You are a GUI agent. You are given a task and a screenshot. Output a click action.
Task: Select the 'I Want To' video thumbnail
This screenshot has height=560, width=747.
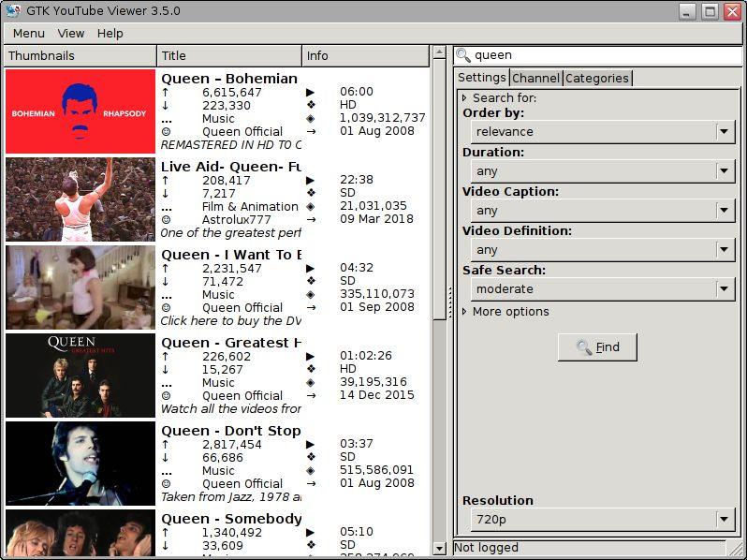[81, 287]
